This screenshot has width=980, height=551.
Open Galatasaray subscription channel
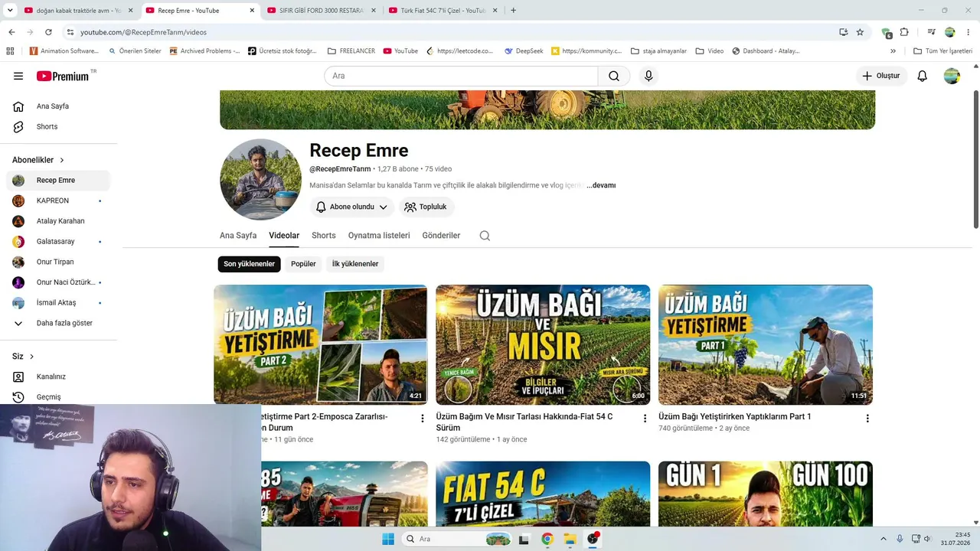58,241
